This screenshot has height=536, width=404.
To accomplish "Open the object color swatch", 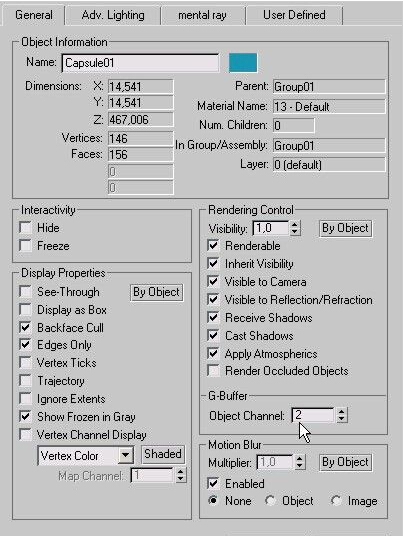I will pos(243,63).
